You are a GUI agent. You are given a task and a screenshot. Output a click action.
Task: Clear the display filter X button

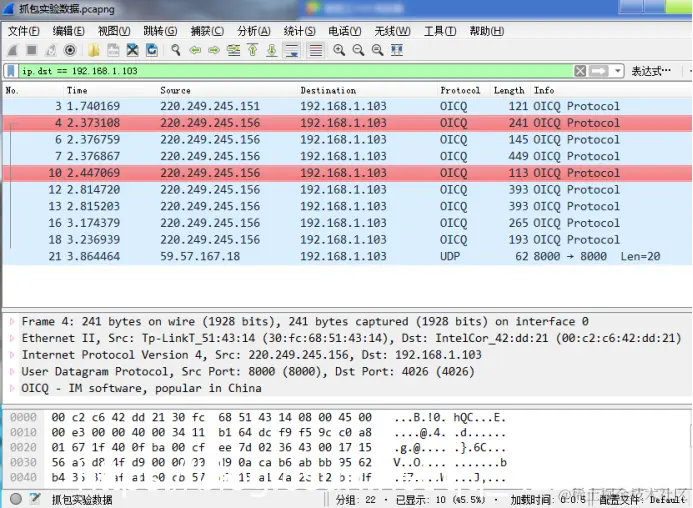pos(580,71)
